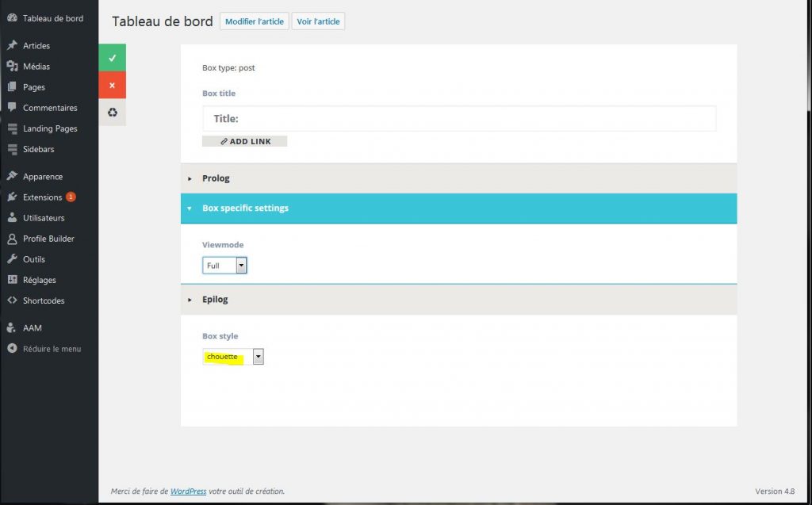Click the Sidebars icon
The width and height of the screenshot is (812, 505).
pos(12,149)
